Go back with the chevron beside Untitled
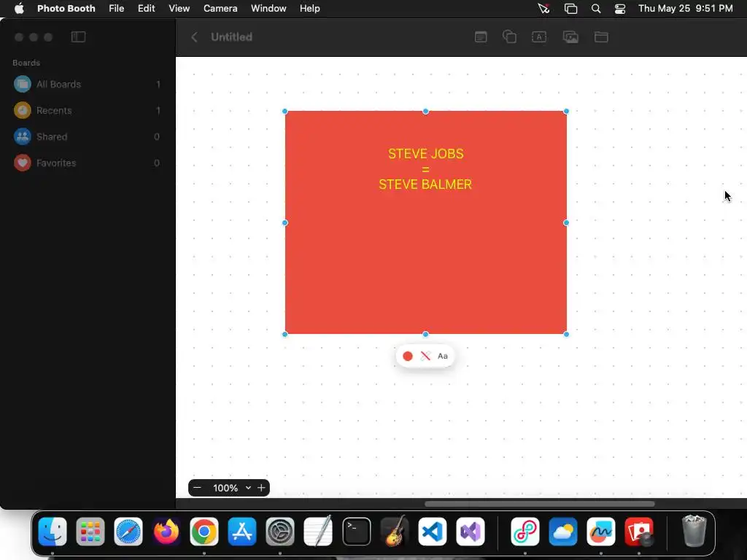This screenshot has height=560, width=747. pyautogui.click(x=194, y=37)
